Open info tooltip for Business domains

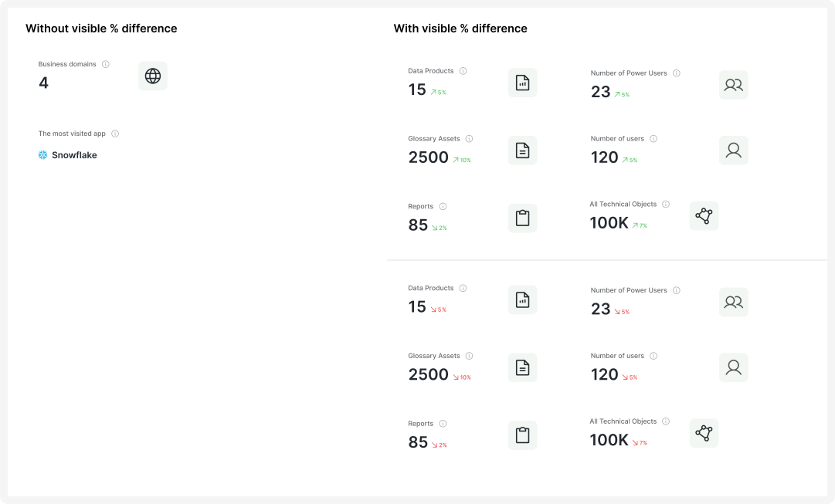pyautogui.click(x=106, y=64)
